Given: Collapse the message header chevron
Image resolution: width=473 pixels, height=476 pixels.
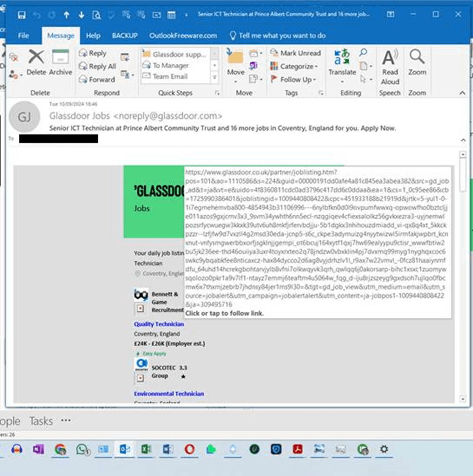Looking at the screenshot, I should pos(463,140).
